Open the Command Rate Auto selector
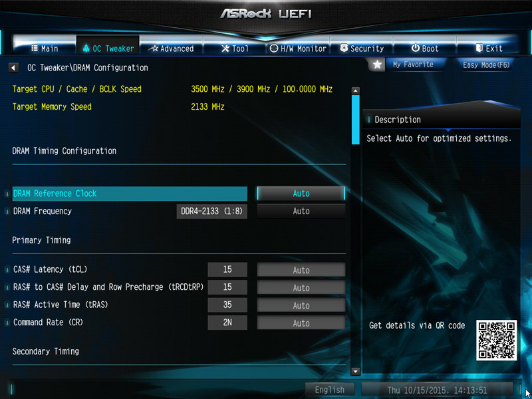 pyautogui.click(x=301, y=323)
